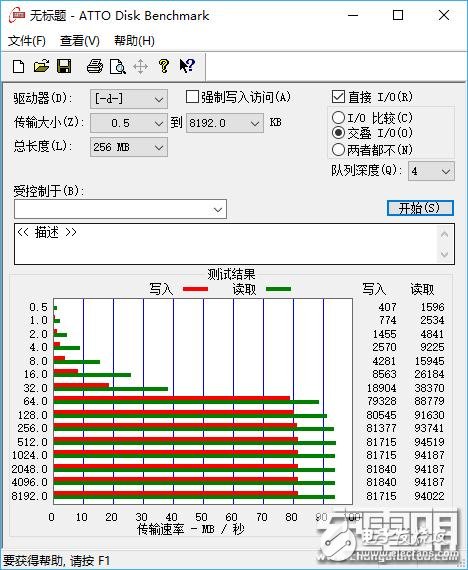Viewport: 468px width, 570px height.
Task: Choose the 两者都不(N) radio option
Action: coord(338,149)
